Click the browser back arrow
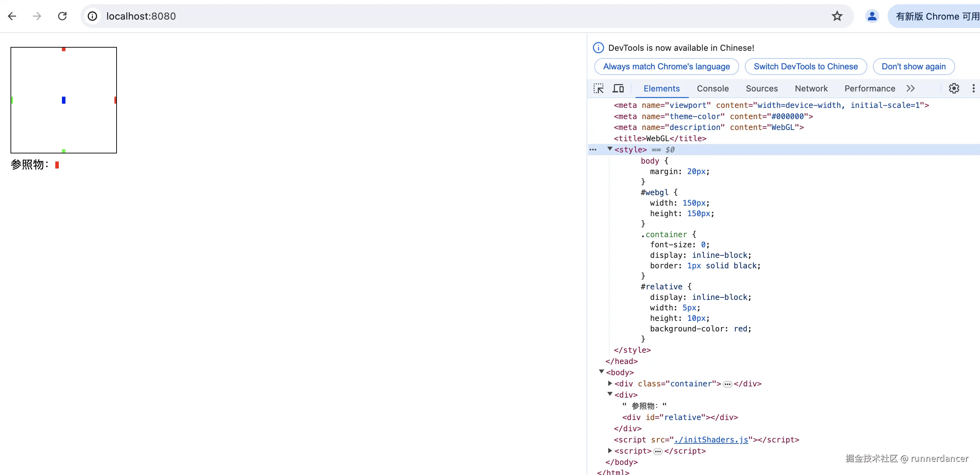Viewport: 980px width, 475px height. pos(12,16)
